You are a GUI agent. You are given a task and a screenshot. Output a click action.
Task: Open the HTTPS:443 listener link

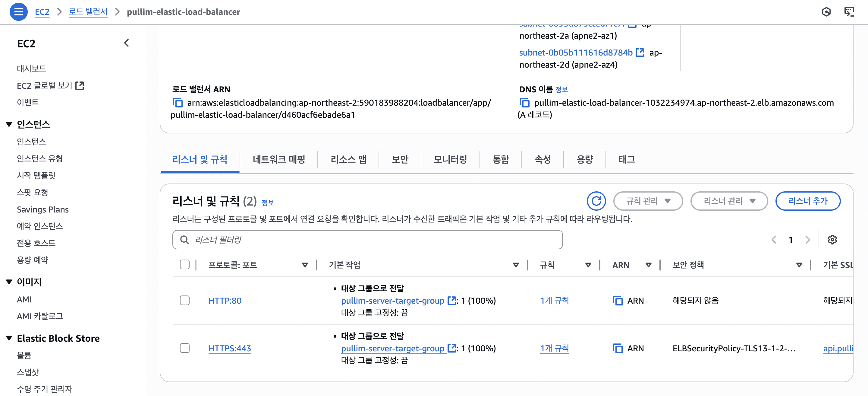click(229, 348)
